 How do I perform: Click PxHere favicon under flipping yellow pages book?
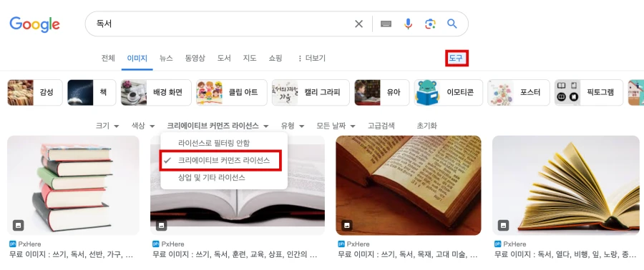[497, 244]
